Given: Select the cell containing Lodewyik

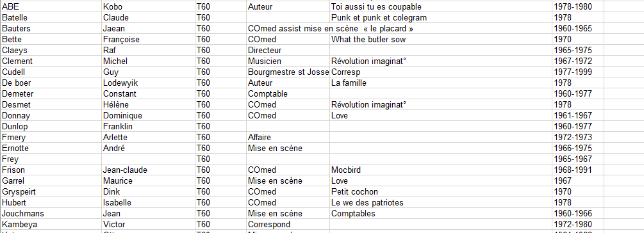Looking at the screenshot, I should (x=148, y=83).
